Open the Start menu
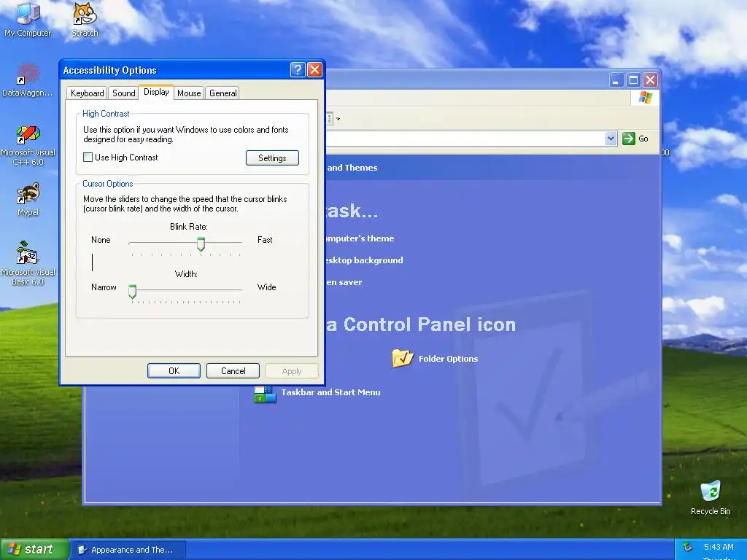This screenshot has width=747, height=560. pos(34,550)
